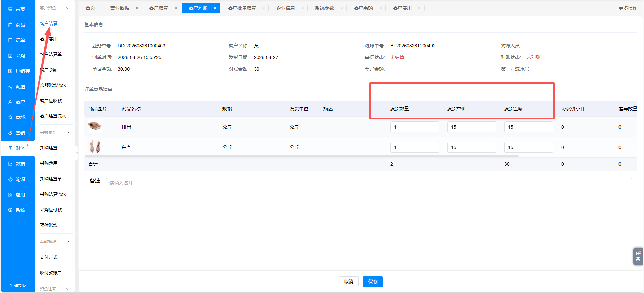Collapse the 基础管理 menu group

pos(68,242)
